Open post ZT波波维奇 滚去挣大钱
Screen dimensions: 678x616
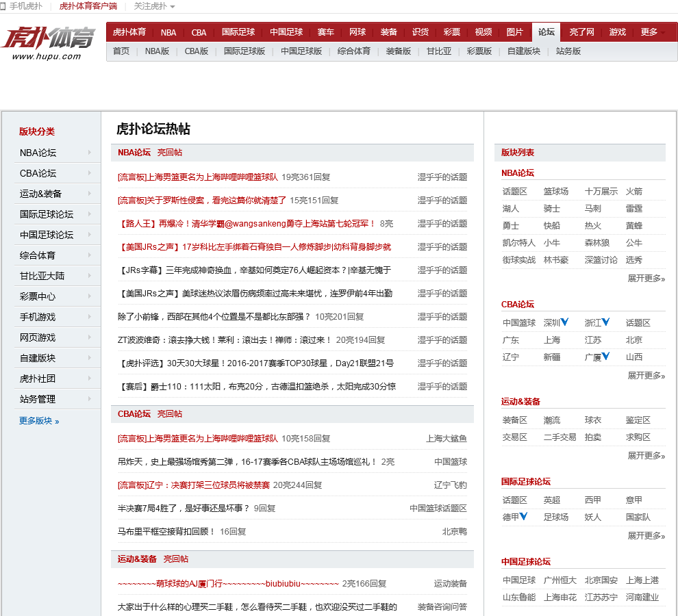pos(225,339)
